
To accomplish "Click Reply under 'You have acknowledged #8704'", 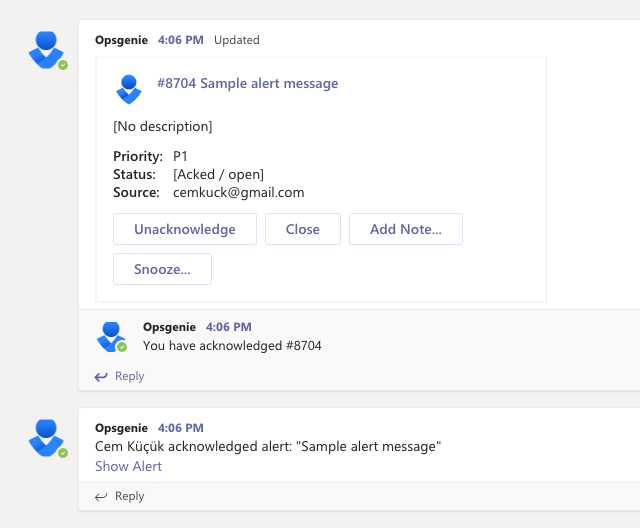I will [x=129, y=376].
